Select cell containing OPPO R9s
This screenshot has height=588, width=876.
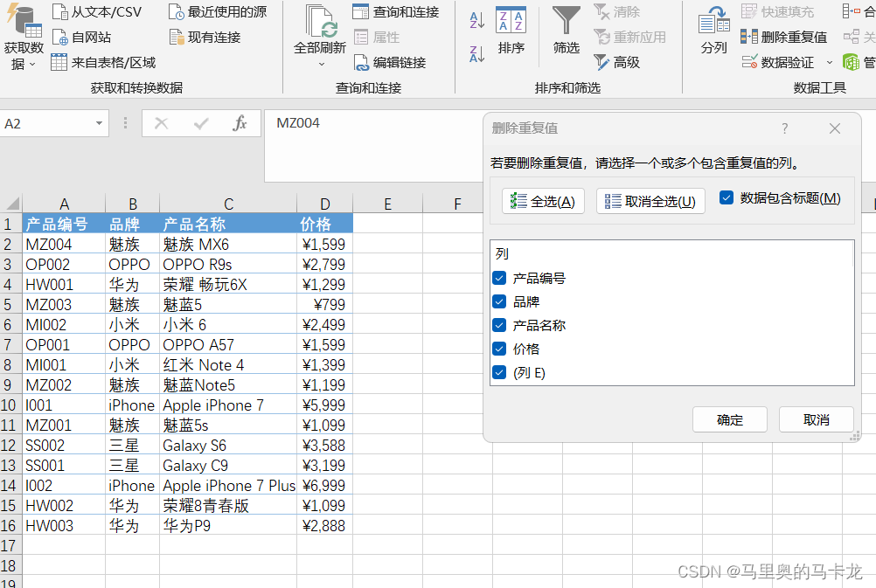pyautogui.click(x=228, y=264)
